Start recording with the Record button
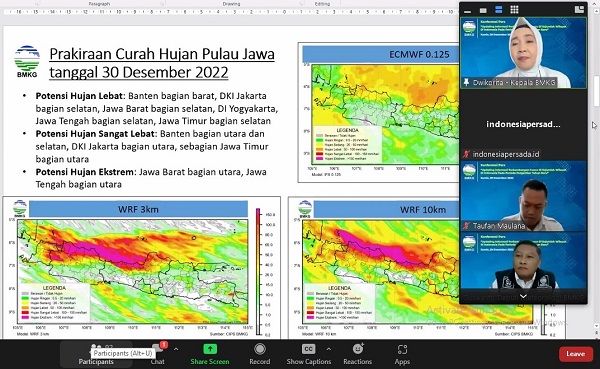 click(x=260, y=354)
